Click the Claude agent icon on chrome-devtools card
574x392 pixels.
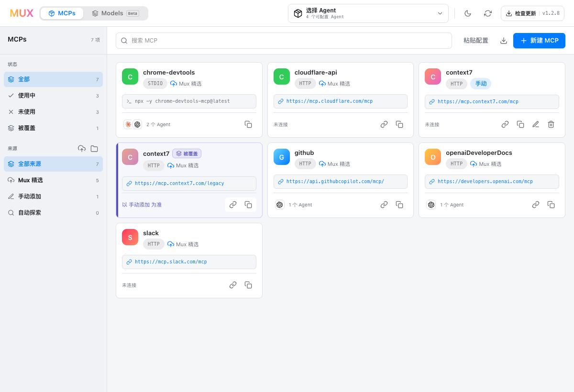[x=128, y=124]
